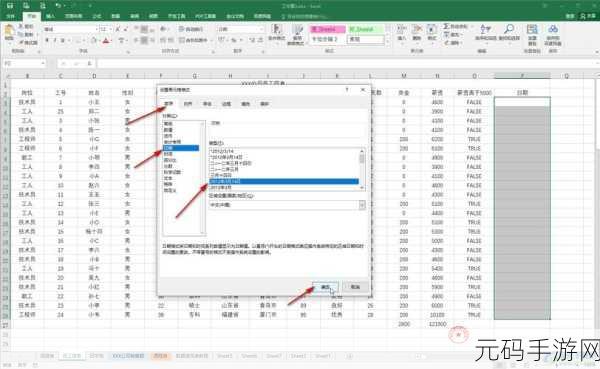600x369 pixels.
Task: Click the Undo icon in title bar
Action: click(58, 5)
